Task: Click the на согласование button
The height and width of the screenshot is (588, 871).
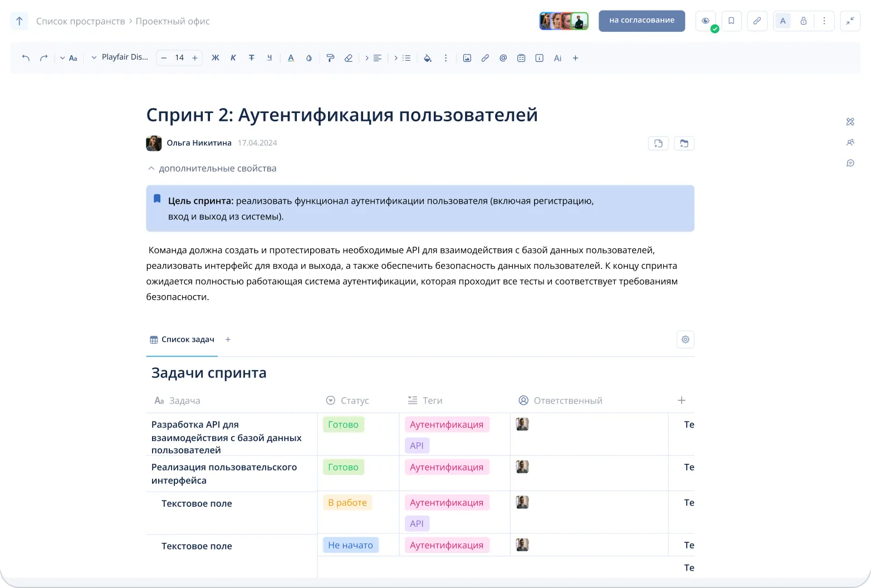Action: point(642,21)
